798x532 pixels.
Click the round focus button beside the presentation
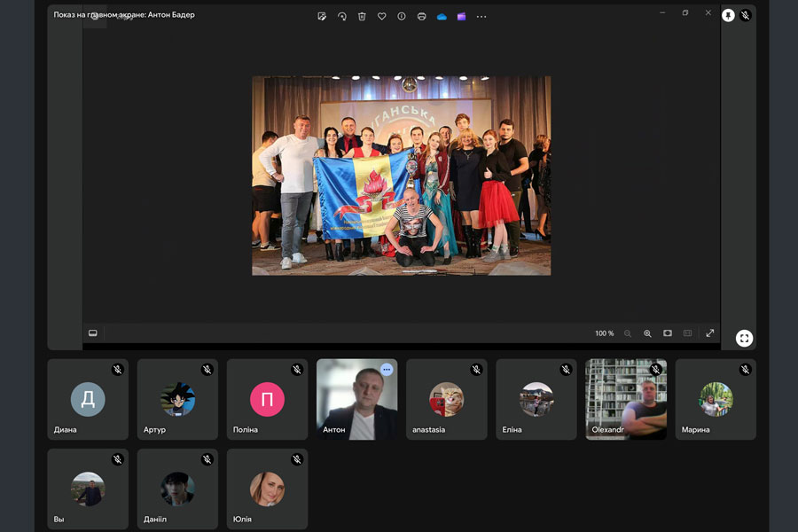(744, 338)
